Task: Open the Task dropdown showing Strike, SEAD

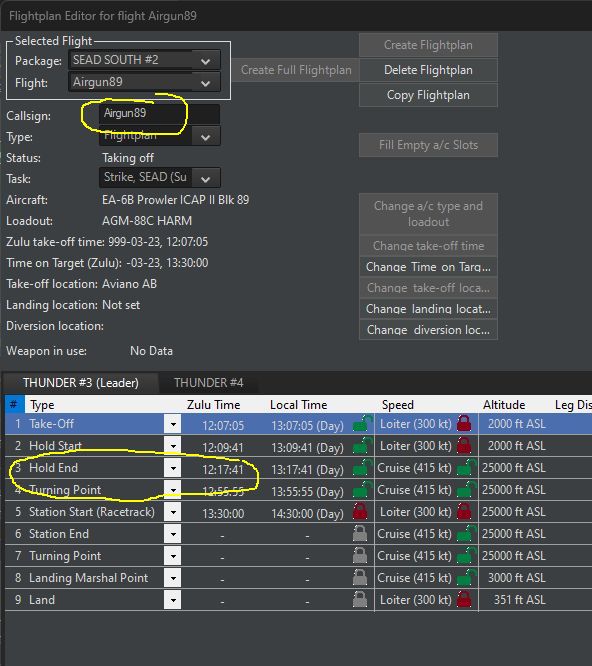Action: [160, 178]
